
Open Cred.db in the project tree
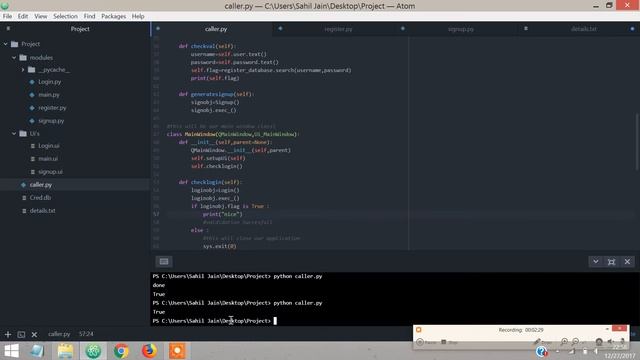[x=40, y=198]
